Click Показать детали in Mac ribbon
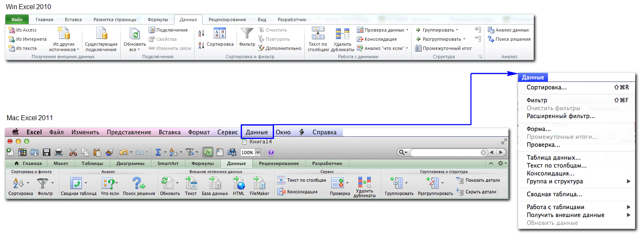Image resolution: width=644 pixels, height=237 pixels. pos(478,180)
